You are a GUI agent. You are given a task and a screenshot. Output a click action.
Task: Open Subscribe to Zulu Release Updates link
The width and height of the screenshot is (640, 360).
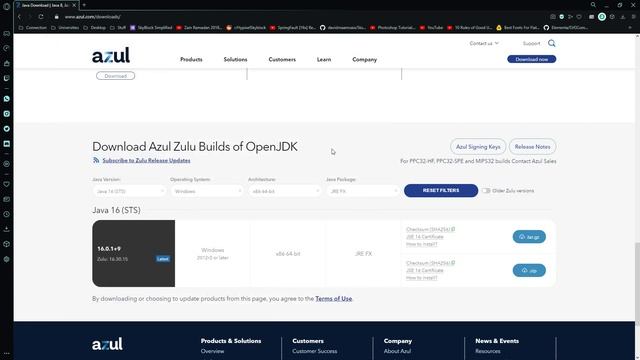pyautogui.click(x=146, y=160)
